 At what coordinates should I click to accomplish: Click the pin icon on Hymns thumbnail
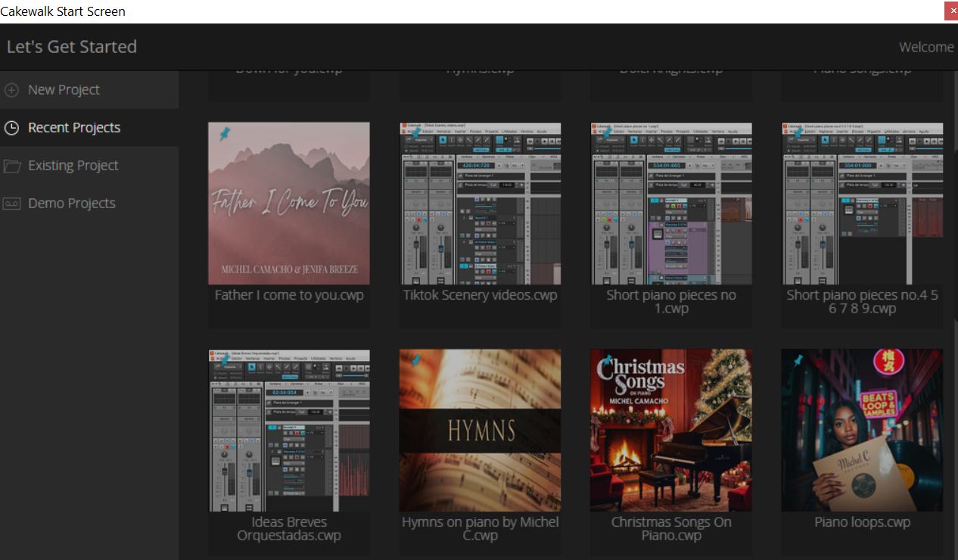(415, 361)
